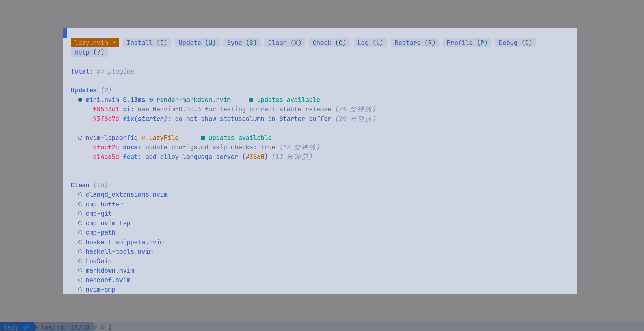Run Update (U) for plugins

tap(197, 43)
